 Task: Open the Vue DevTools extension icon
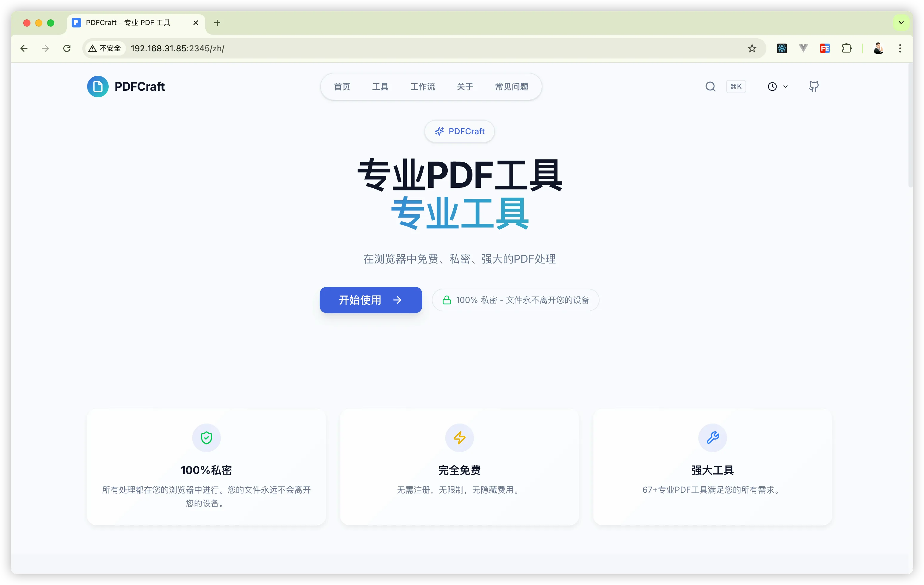point(803,48)
